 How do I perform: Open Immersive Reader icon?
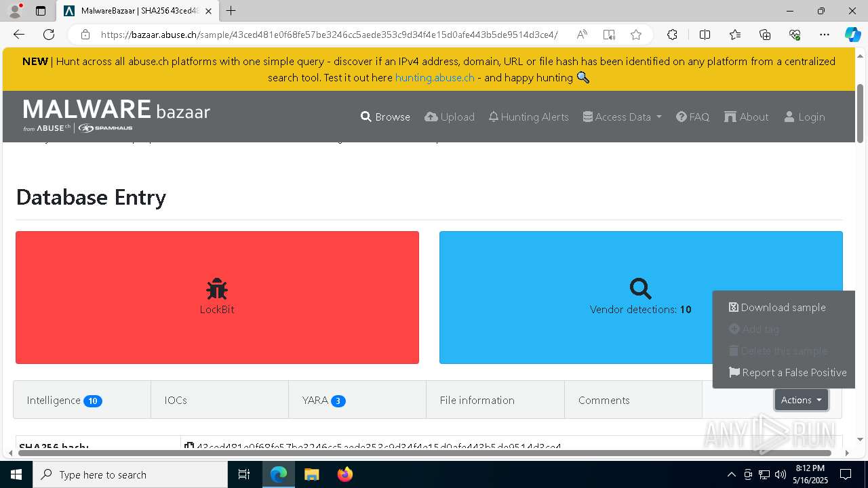pyautogui.click(x=609, y=35)
